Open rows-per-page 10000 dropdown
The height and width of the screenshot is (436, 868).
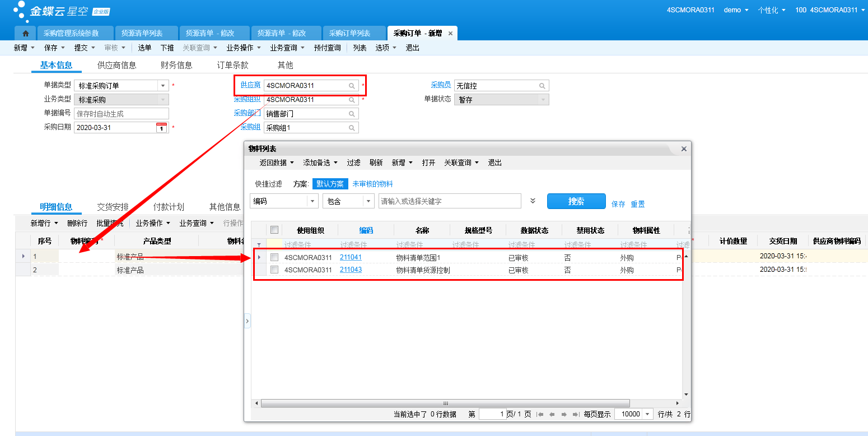click(x=648, y=414)
